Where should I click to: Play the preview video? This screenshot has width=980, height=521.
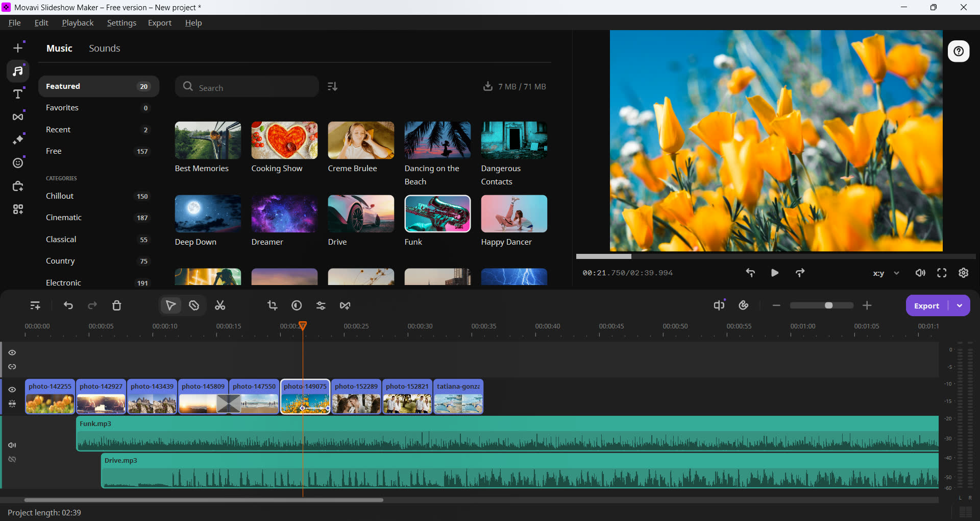click(774, 273)
